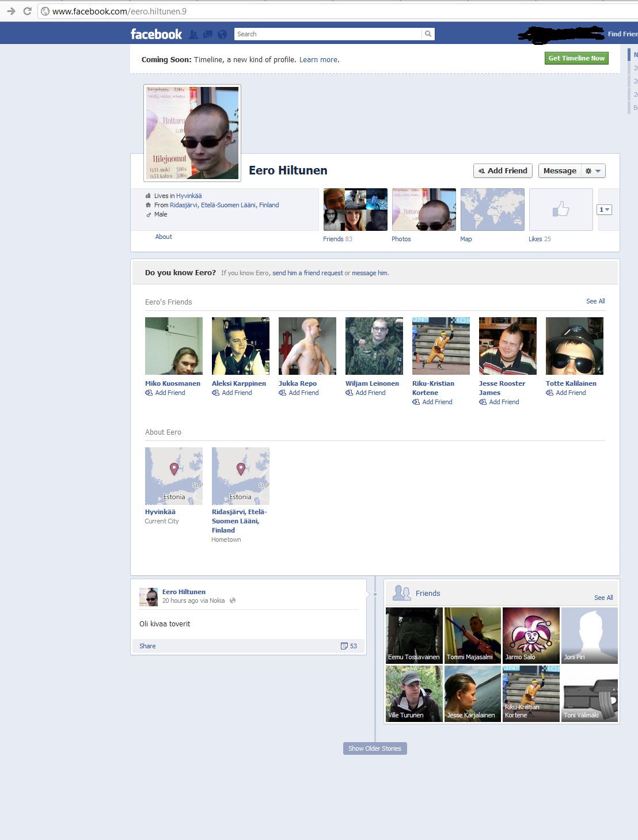Open Hyvinkää link in Lives in

coord(189,196)
